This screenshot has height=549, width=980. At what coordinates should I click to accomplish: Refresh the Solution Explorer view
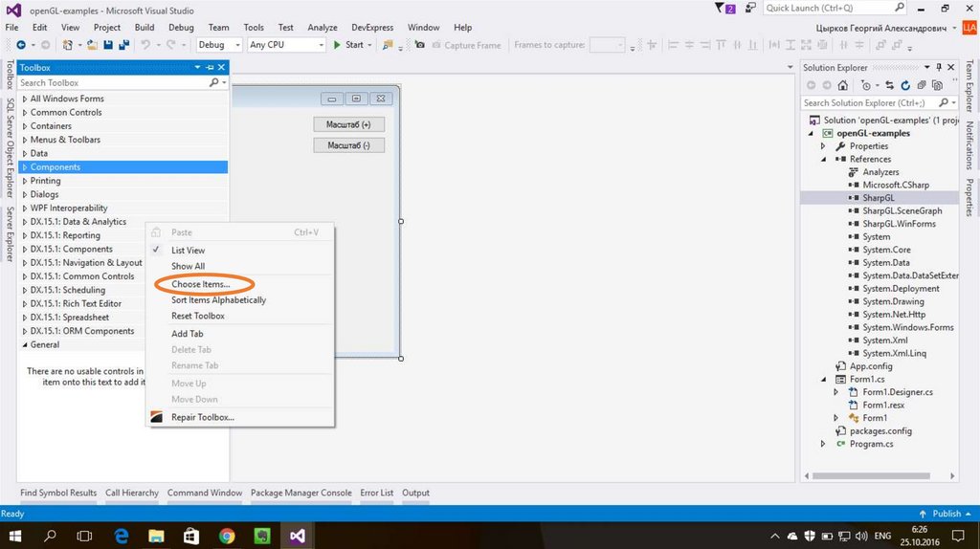click(x=905, y=85)
